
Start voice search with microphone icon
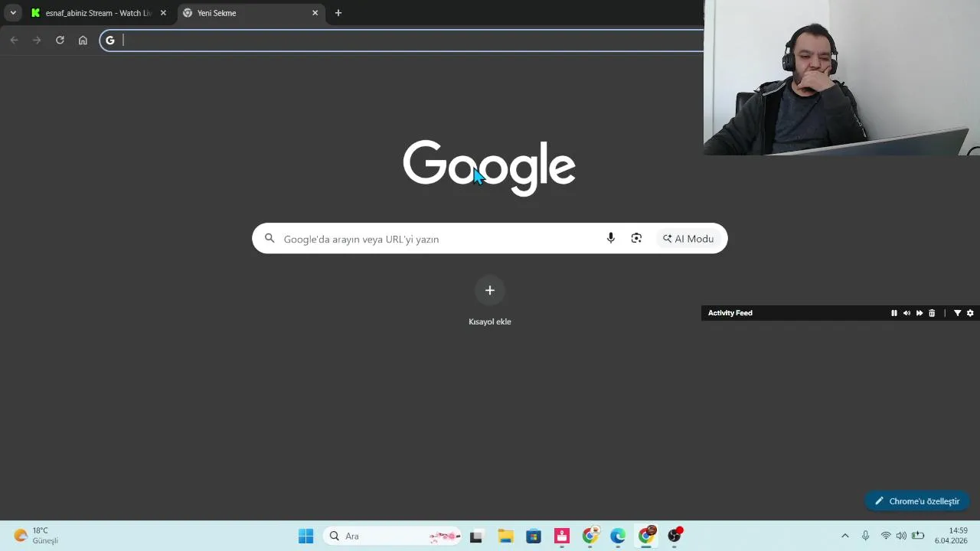[x=611, y=239]
